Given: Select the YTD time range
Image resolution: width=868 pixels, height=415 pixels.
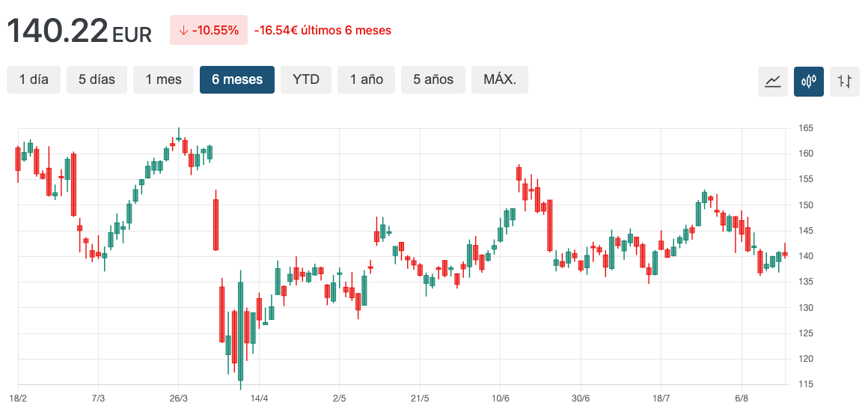Looking at the screenshot, I should (306, 80).
